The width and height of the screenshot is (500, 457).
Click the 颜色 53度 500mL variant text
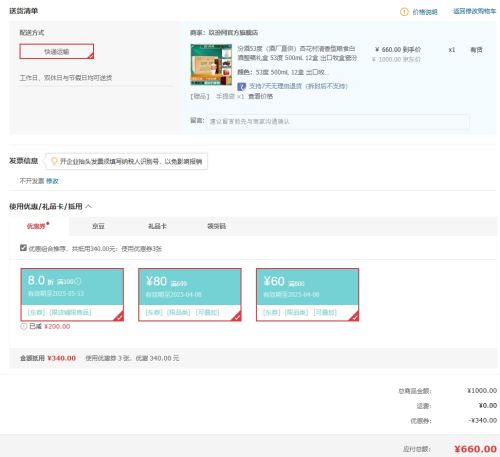pos(283,72)
